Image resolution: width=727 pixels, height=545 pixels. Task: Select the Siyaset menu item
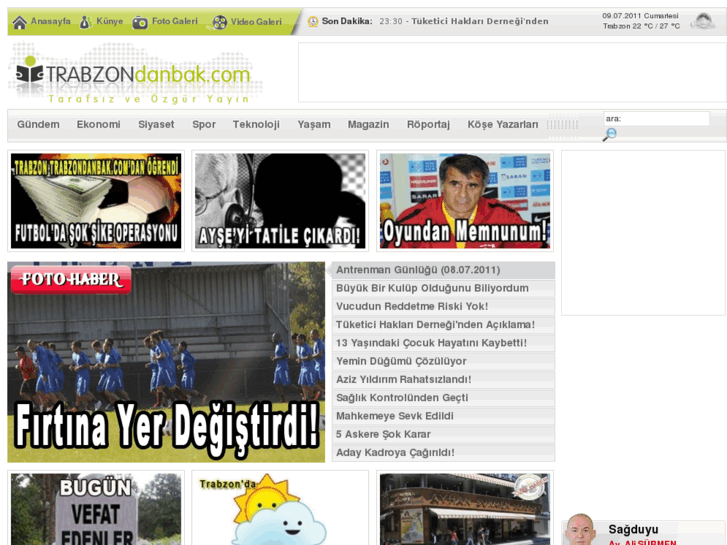pos(156,124)
